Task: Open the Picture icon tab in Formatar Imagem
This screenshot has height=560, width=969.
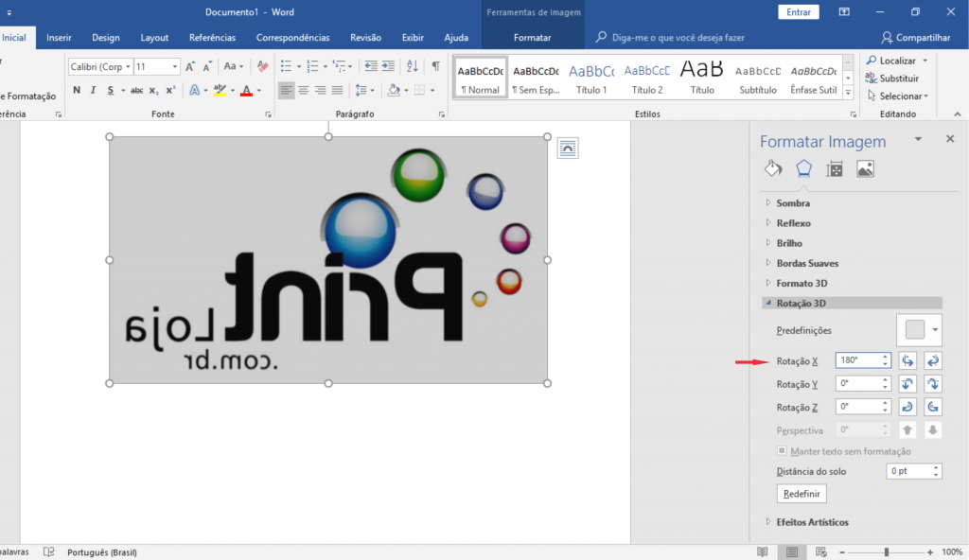Action: click(x=865, y=168)
